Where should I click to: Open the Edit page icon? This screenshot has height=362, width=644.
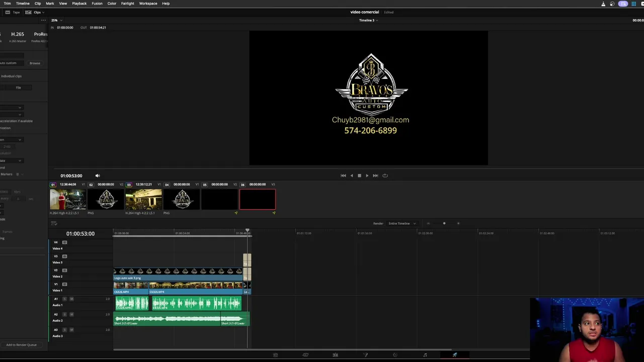tap(335, 355)
